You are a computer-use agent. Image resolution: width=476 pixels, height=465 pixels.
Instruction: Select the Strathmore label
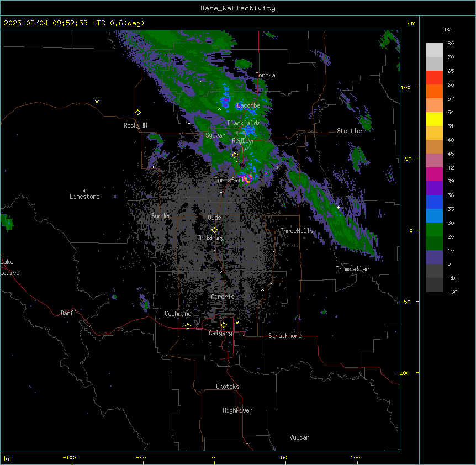[x=285, y=336]
